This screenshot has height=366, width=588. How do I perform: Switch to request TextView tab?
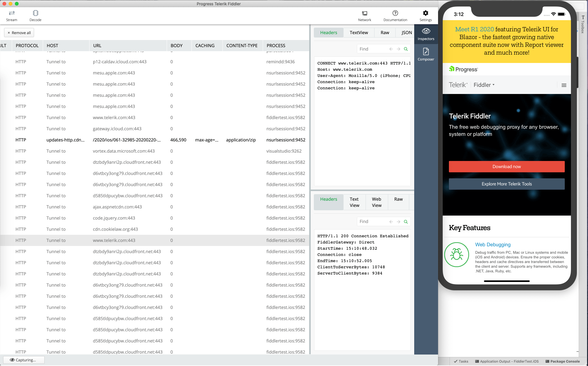coord(359,33)
